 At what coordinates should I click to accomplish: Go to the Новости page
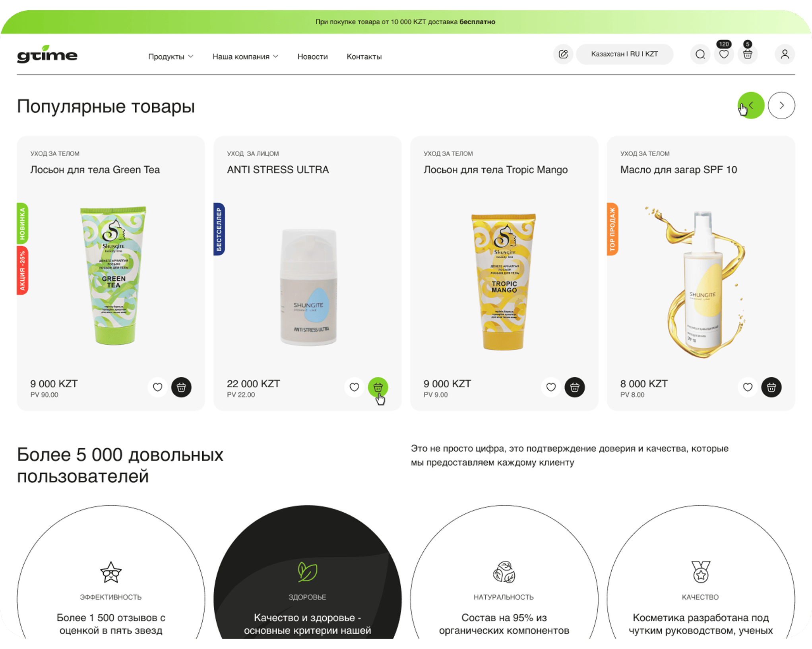coord(312,56)
